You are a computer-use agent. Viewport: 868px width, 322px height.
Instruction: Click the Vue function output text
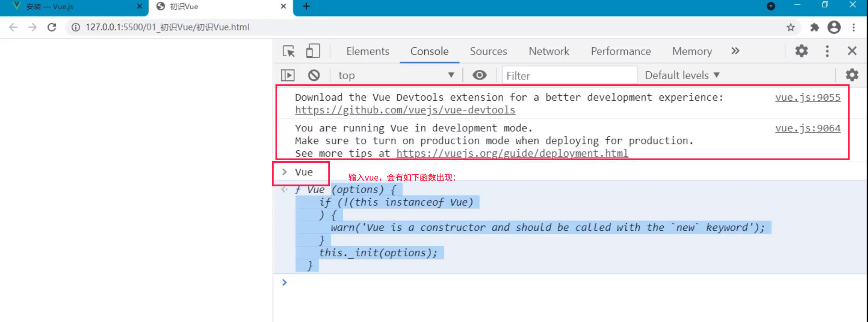click(x=533, y=228)
